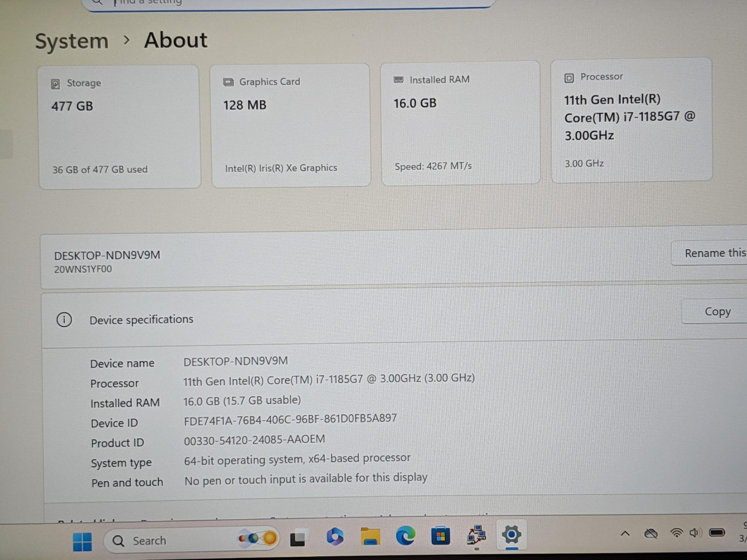The image size is (747, 560).
Task: Open Microsoft Store from taskbar
Action: point(440,536)
